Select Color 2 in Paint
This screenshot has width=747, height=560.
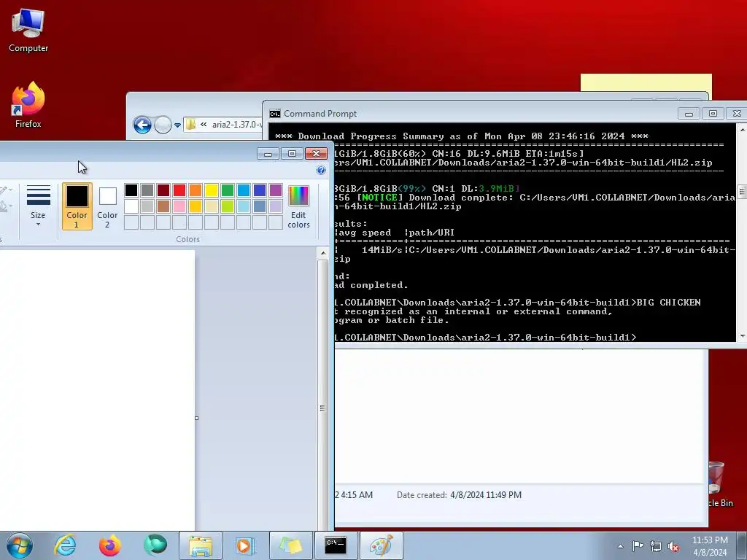click(107, 206)
